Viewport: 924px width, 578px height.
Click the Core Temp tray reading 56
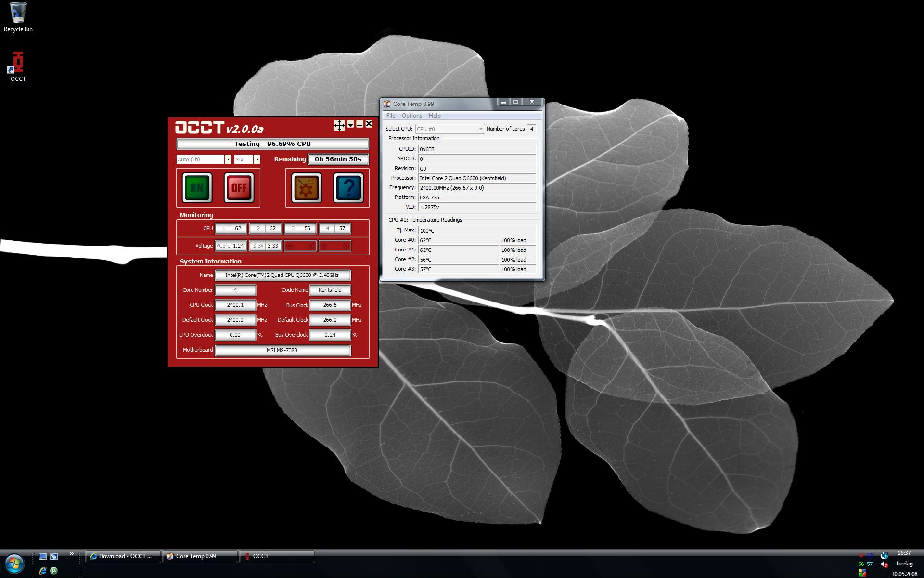click(860, 564)
